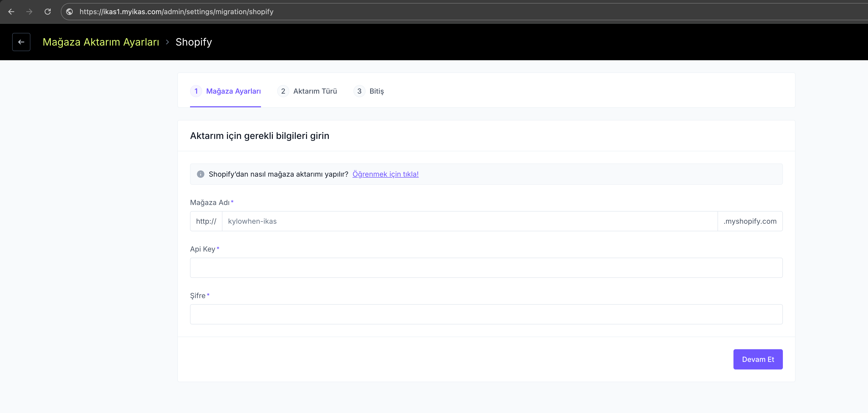Click the back arrow button in header
Image resolution: width=868 pixels, height=413 pixels.
21,42
